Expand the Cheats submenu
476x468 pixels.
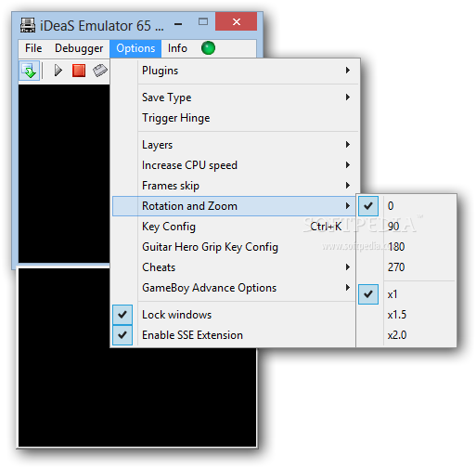[235, 267]
